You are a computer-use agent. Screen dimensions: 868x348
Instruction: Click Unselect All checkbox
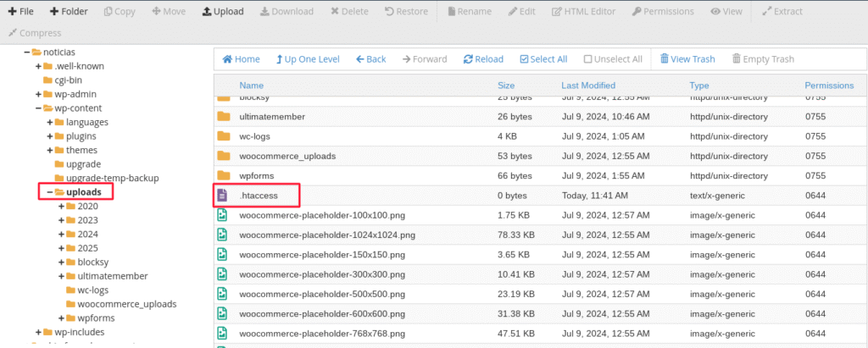coord(613,59)
